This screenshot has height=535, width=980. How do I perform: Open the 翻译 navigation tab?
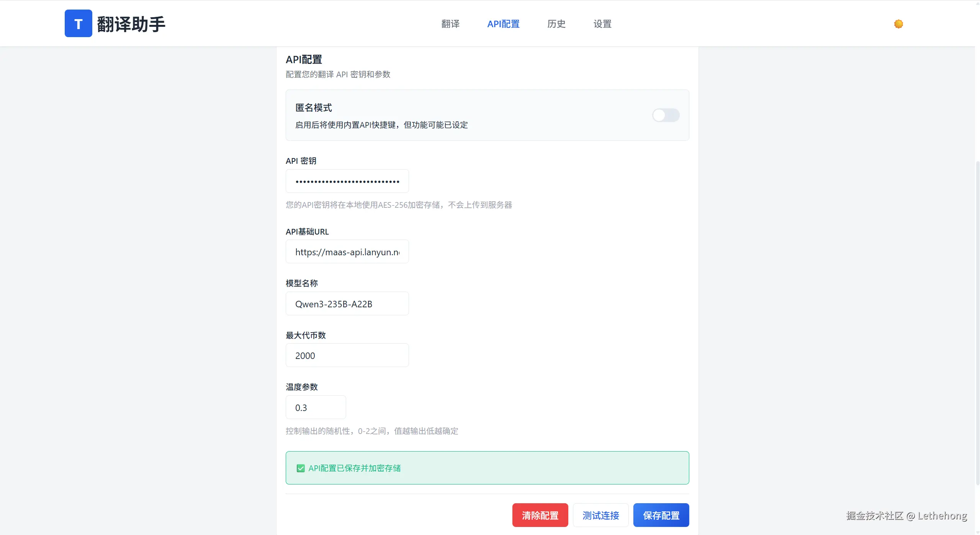click(x=450, y=24)
